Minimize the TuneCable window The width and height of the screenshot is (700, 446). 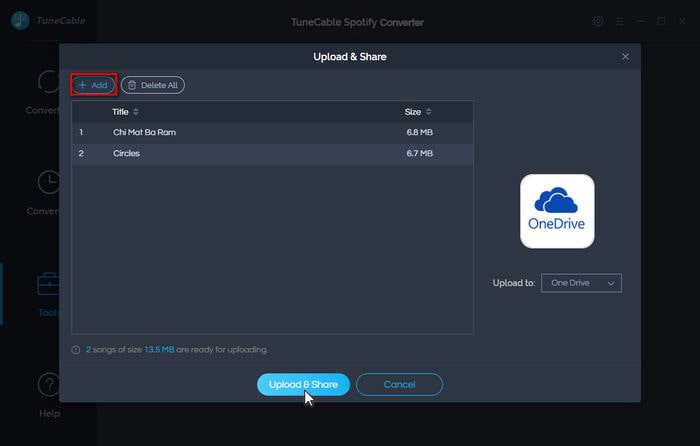(641, 21)
